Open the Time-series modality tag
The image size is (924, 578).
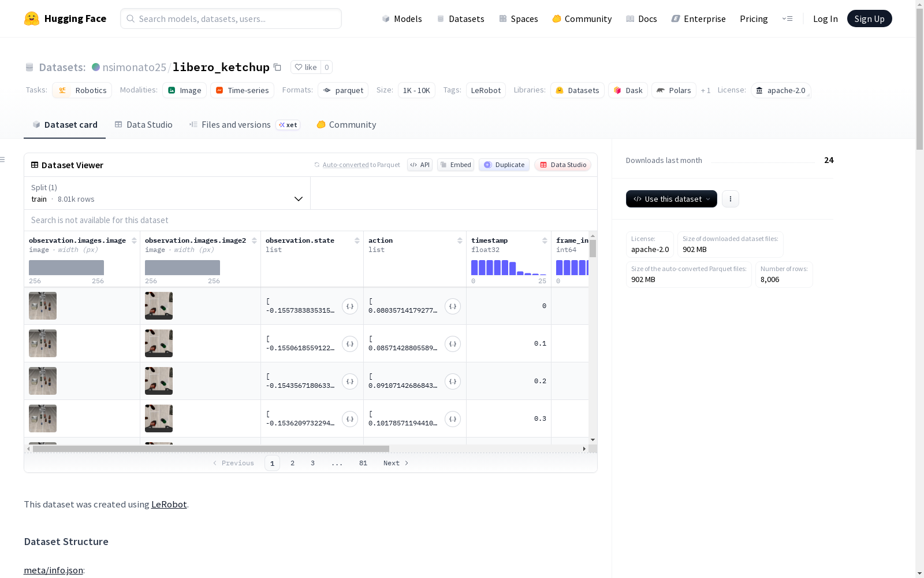coord(242,90)
